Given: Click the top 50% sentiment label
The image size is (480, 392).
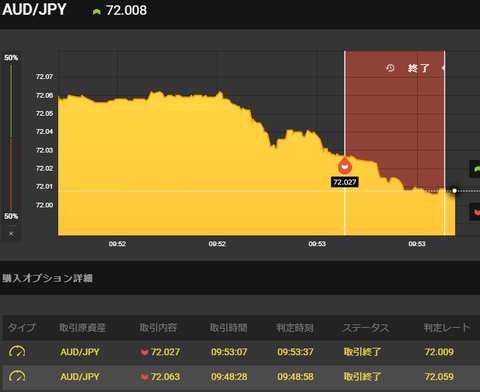Looking at the screenshot, I should tap(11, 58).
